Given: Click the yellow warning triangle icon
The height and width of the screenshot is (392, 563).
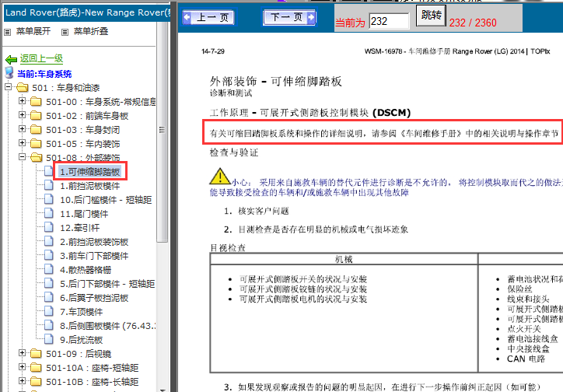Looking at the screenshot, I should tap(220, 177).
